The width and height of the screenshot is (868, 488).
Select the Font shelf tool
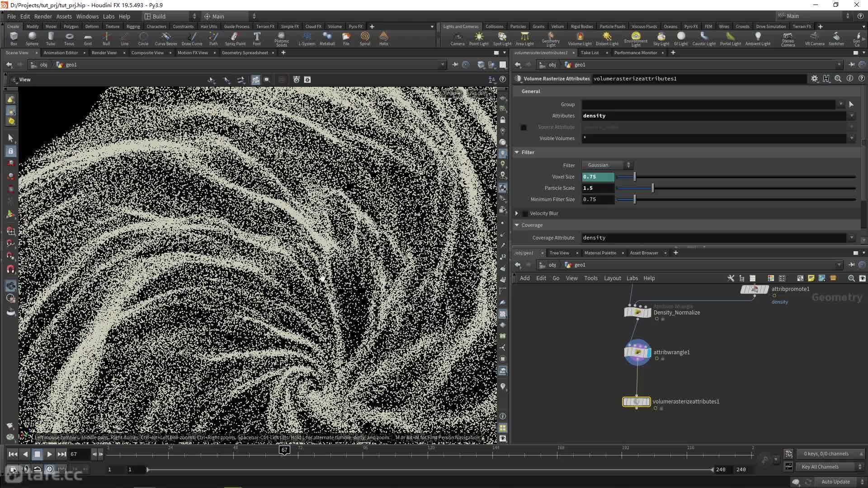coord(257,39)
